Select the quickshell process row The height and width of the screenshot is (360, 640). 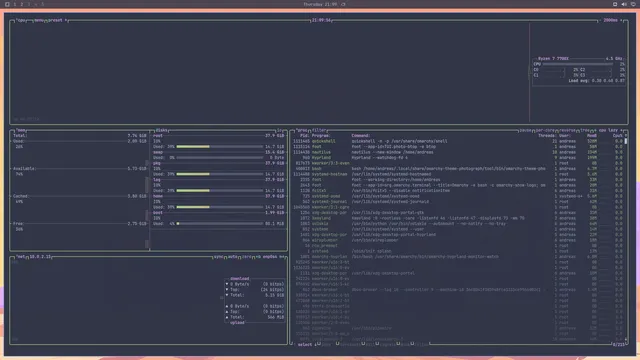tap(458, 141)
